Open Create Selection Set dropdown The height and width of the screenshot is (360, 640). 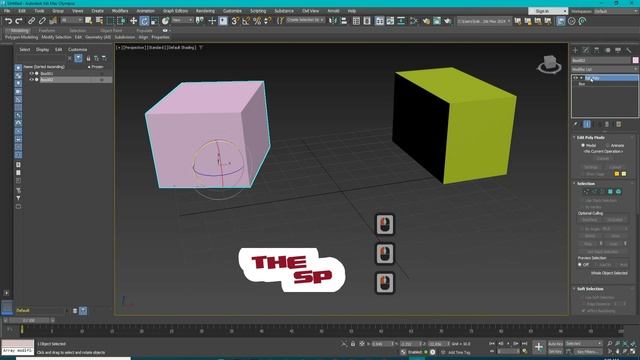(305, 20)
